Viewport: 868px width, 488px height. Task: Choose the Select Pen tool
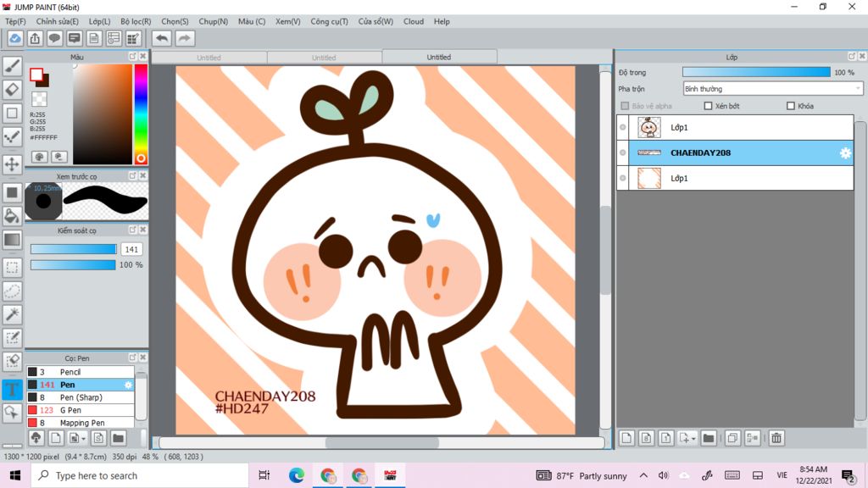(12, 338)
